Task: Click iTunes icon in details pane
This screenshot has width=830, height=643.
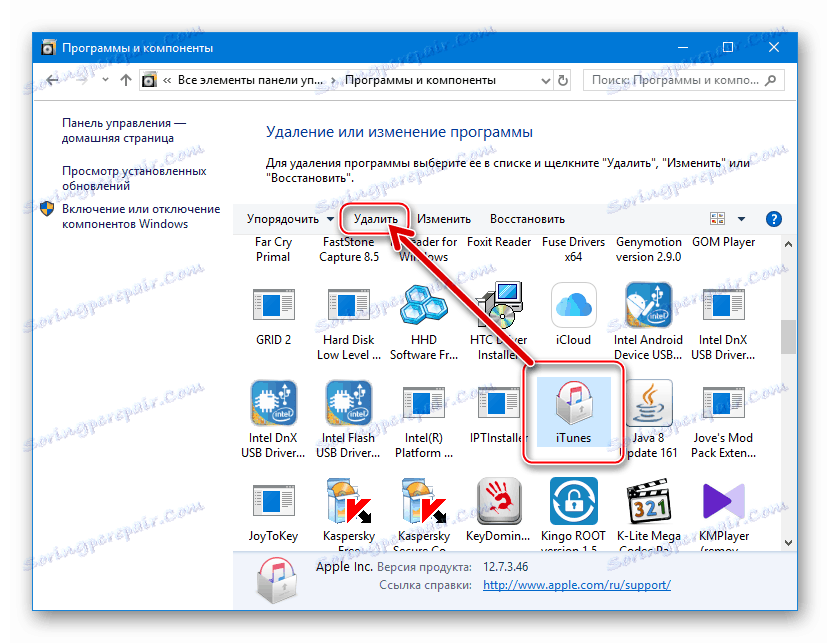Action: tap(276, 580)
